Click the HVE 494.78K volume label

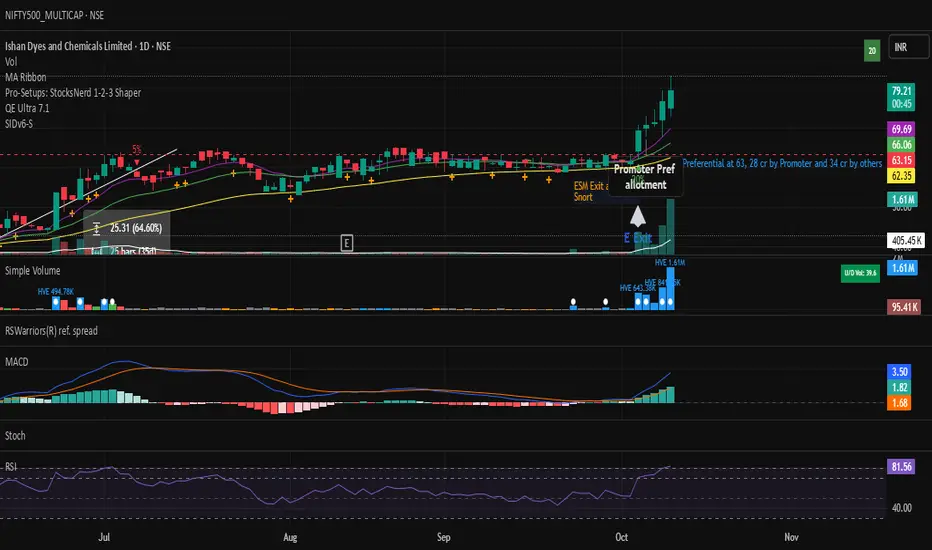[x=56, y=291]
